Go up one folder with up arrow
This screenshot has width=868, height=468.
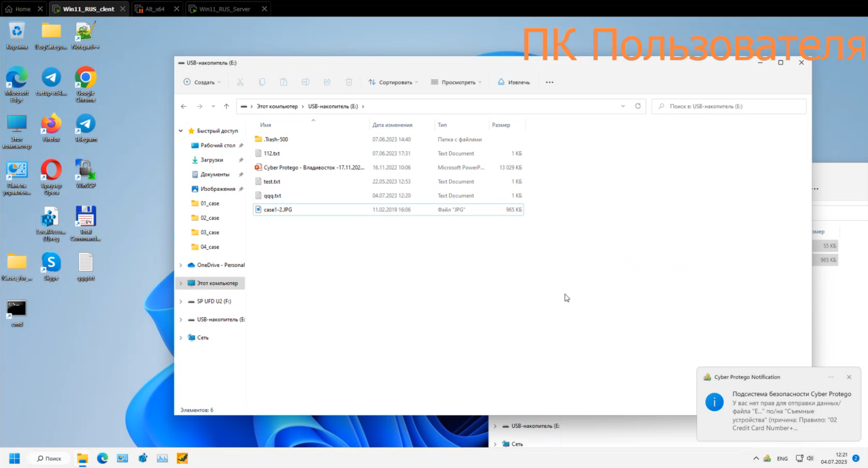tap(226, 106)
